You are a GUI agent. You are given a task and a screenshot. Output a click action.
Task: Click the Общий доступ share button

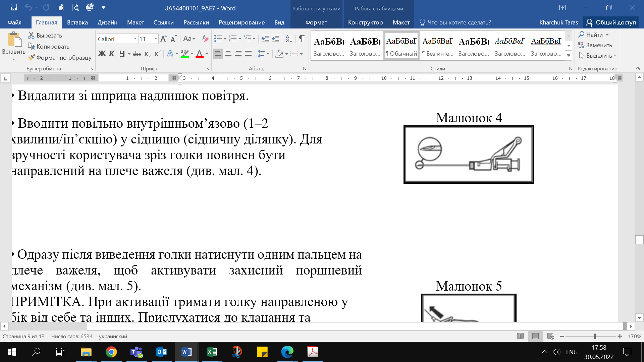point(611,22)
